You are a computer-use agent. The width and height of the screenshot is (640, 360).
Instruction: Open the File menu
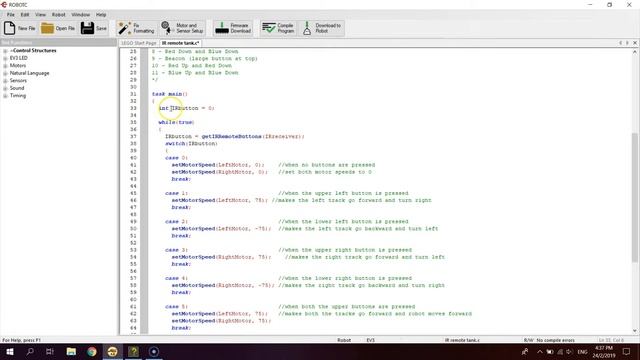pyautogui.click(x=11, y=15)
